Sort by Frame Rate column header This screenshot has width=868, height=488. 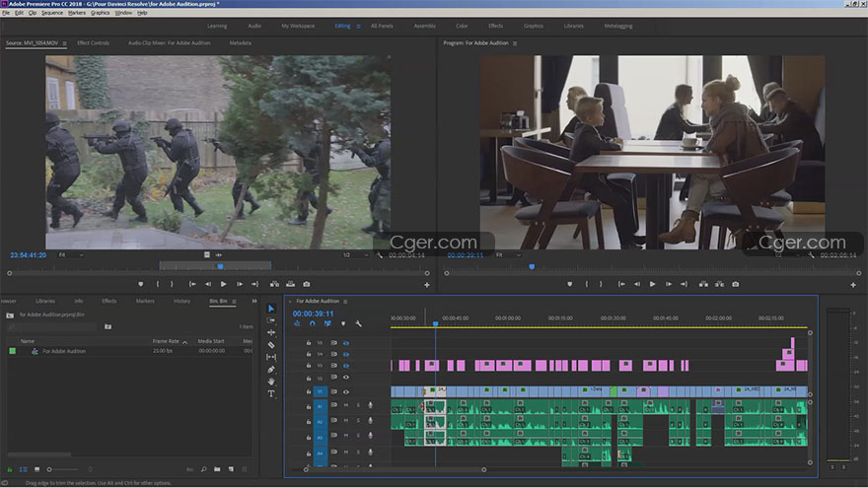[166, 341]
